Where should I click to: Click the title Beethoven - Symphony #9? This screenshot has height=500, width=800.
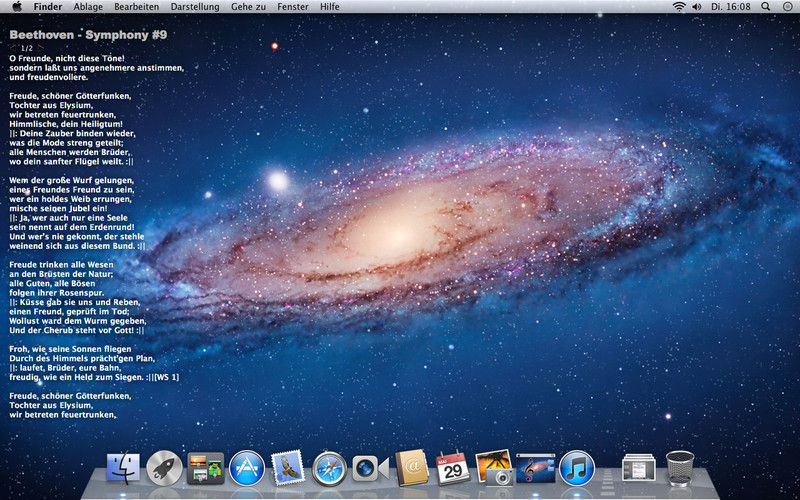click(88, 35)
